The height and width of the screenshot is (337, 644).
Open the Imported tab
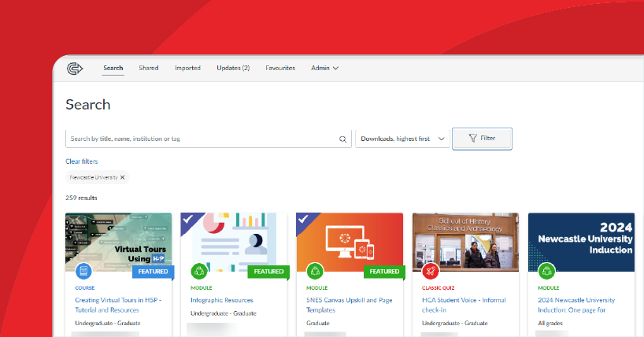coord(187,69)
